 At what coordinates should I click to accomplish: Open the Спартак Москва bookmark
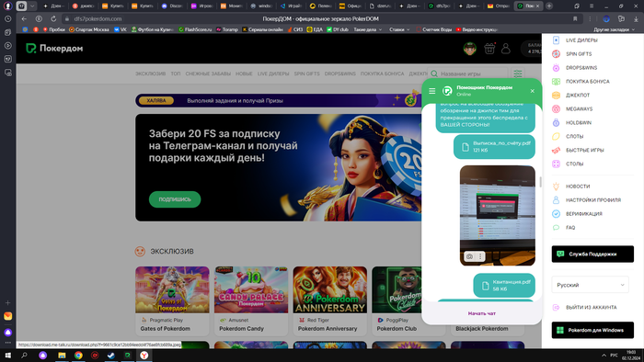coord(89,29)
